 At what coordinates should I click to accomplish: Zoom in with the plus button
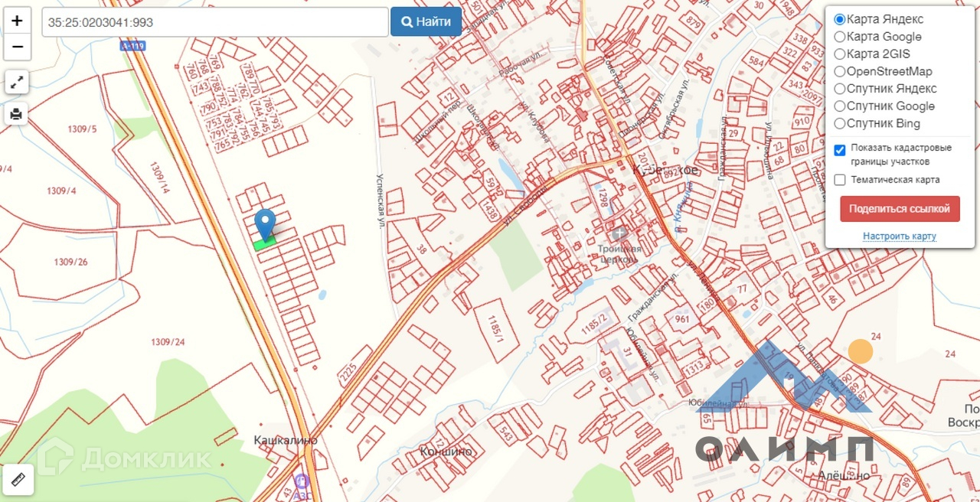pos(18,21)
